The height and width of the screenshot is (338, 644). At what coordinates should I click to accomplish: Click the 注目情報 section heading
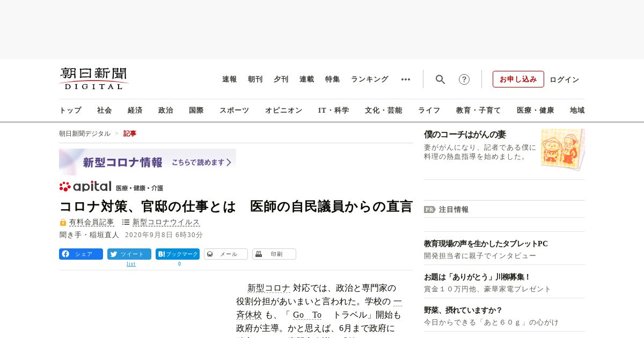point(453,210)
